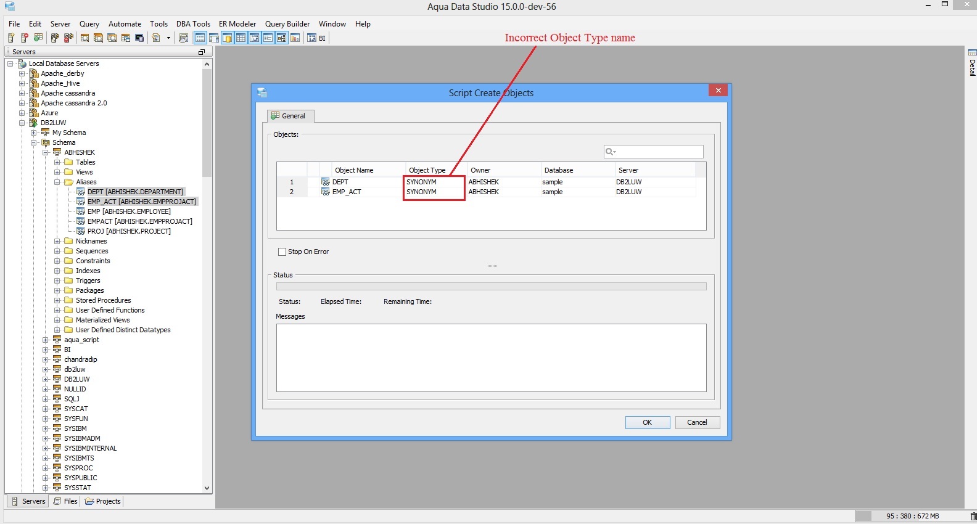Click the BI toolbar button
The image size is (980, 524).
tap(316, 38)
